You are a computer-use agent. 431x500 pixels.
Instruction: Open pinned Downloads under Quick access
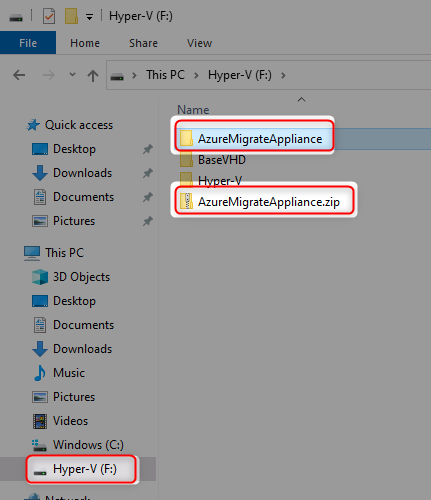coord(82,173)
